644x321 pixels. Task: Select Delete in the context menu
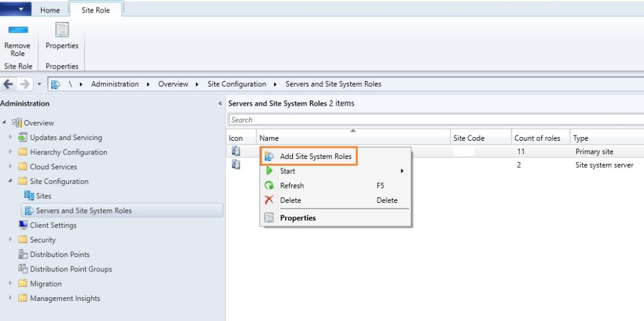click(x=336, y=200)
